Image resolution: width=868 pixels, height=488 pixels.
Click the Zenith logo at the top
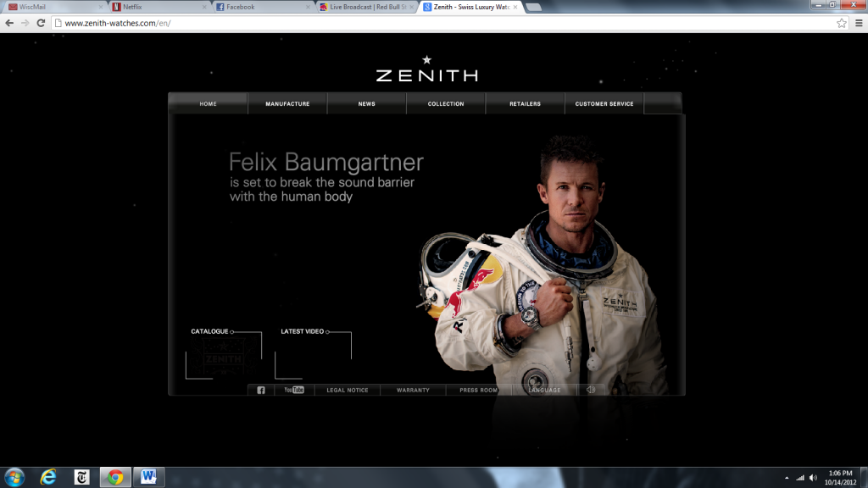click(427, 69)
